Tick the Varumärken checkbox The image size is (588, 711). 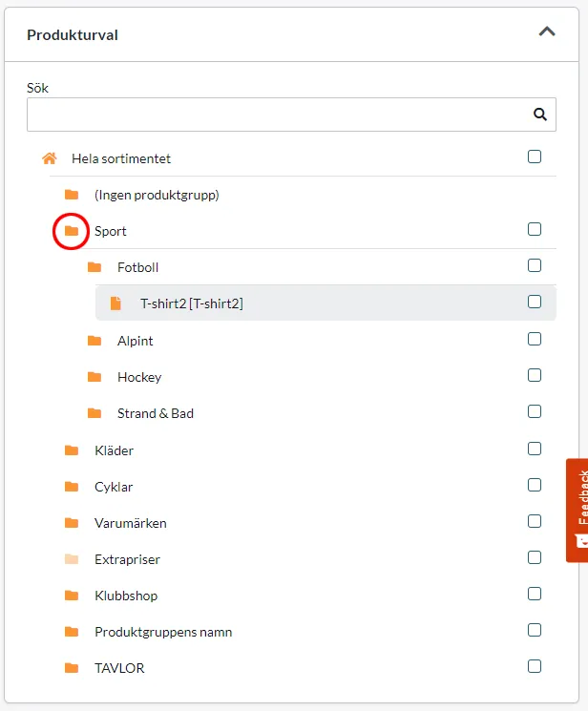point(535,521)
